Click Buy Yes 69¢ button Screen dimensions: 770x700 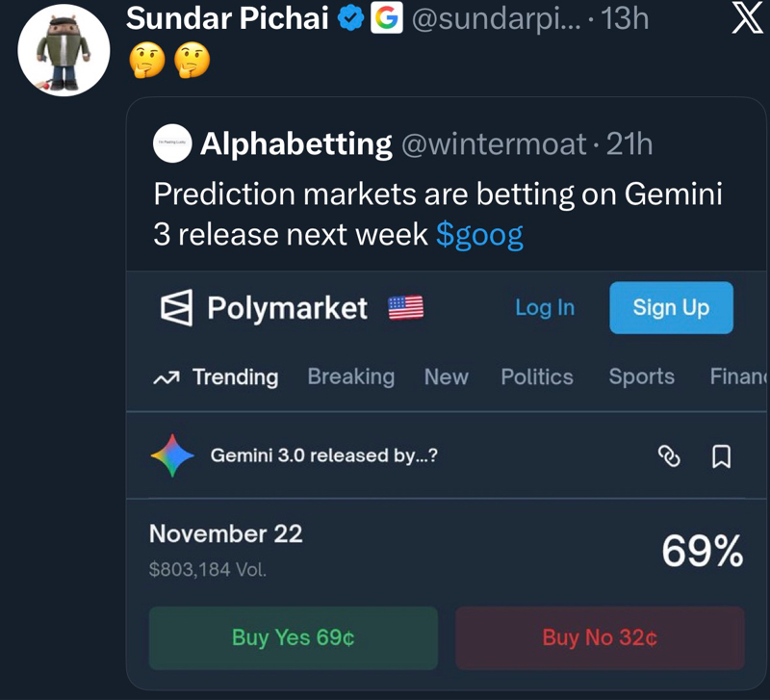[x=293, y=637]
